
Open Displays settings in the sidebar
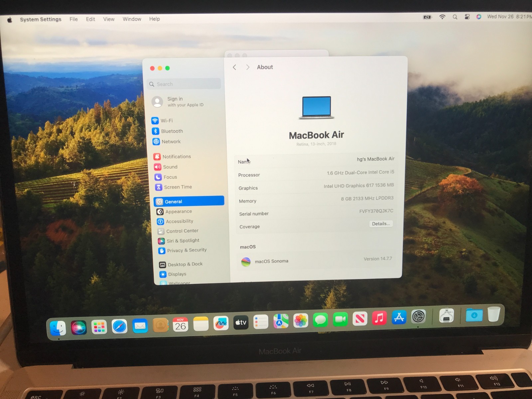coord(177,274)
